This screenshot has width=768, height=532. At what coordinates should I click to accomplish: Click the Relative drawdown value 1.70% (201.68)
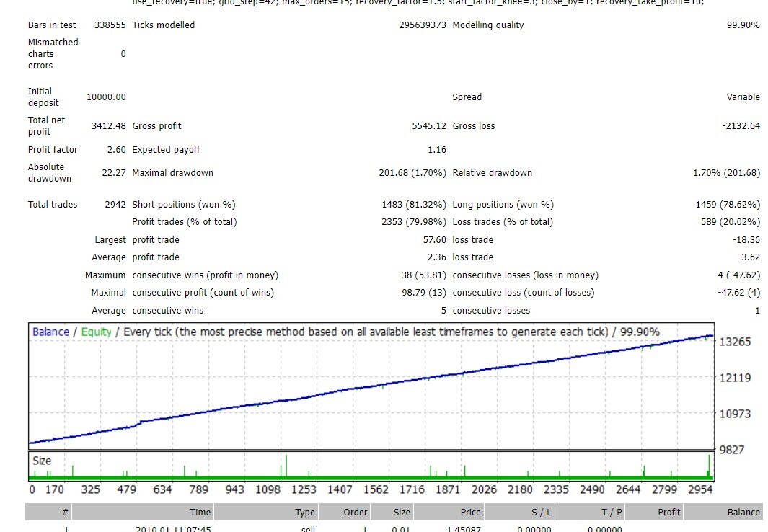pyautogui.click(x=726, y=173)
